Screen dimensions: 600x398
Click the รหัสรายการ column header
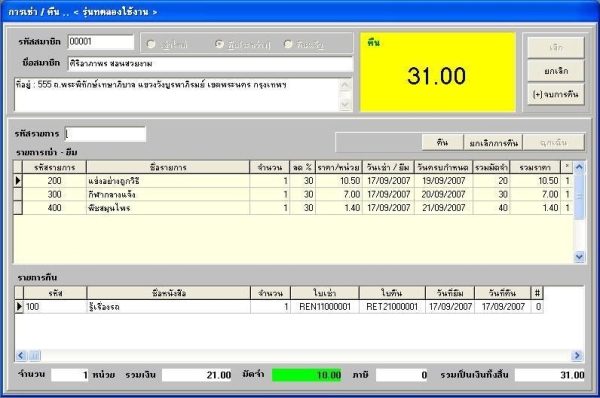point(54,167)
